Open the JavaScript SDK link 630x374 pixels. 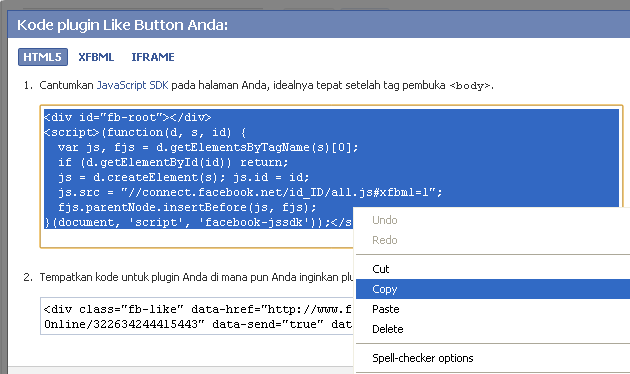[x=132, y=85]
